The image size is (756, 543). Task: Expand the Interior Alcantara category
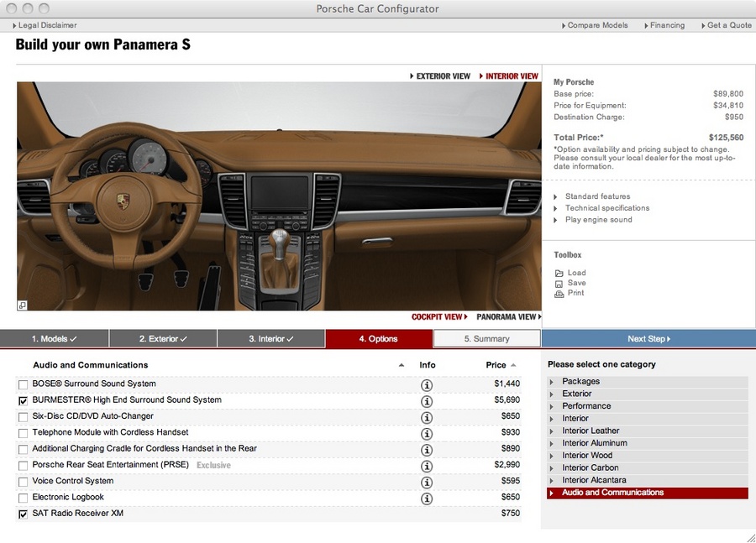pos(648,480)
